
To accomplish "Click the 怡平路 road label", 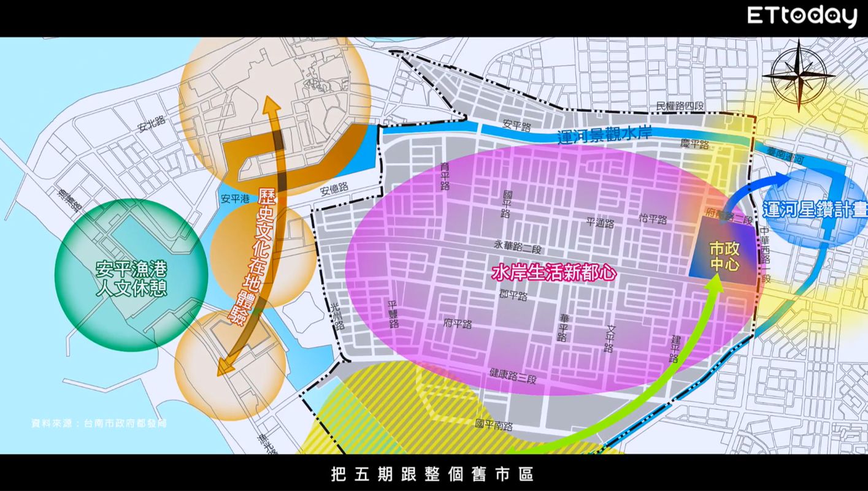I will point(652,219).
